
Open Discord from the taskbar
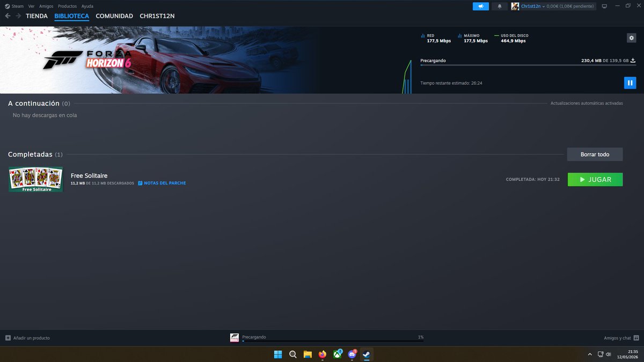point(352,354)
